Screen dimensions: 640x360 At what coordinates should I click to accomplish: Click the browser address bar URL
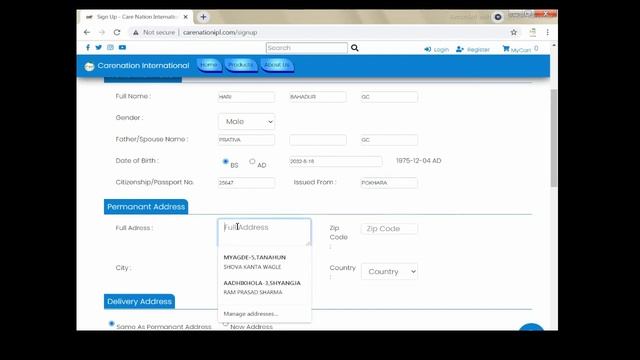pos(220,32)
